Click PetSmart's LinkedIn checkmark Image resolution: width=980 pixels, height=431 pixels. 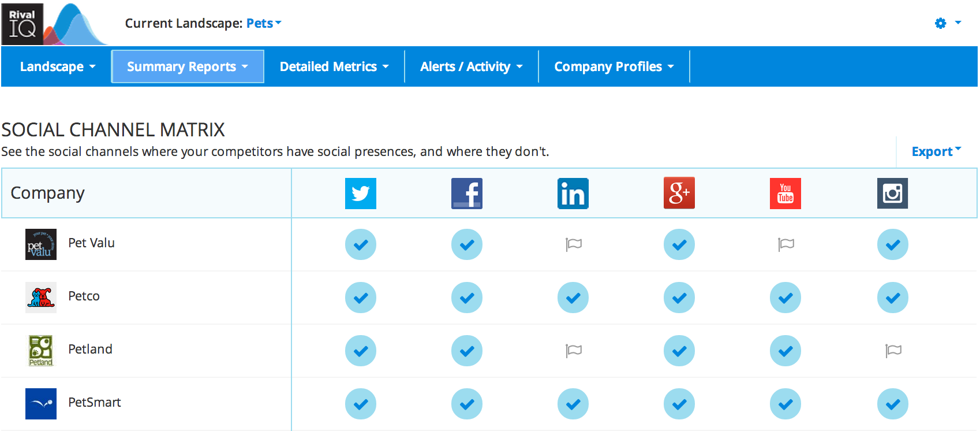point(573,404)
